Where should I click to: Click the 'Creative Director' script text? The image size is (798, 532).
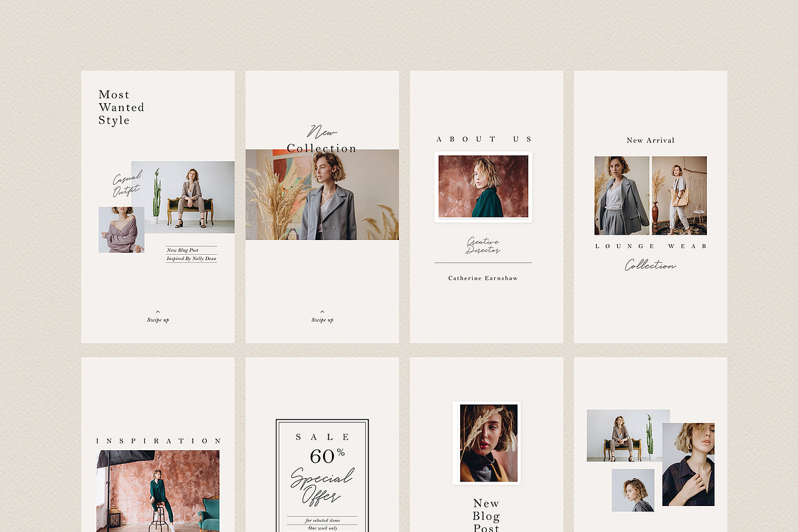(483, 246)
